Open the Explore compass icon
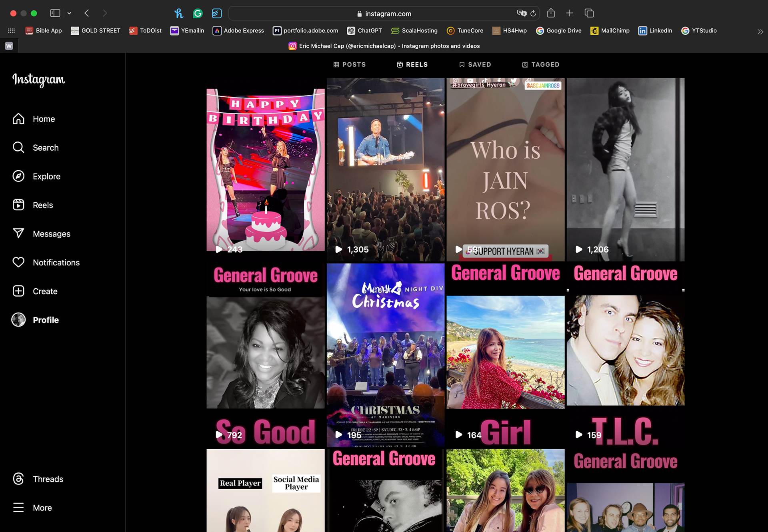 pyautogui.click(x=18, y=176)
